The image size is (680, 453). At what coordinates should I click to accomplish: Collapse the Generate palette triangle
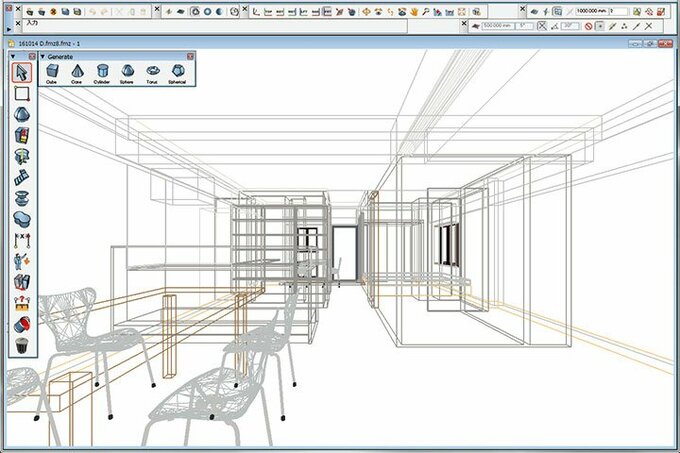(x=42, y=57)
